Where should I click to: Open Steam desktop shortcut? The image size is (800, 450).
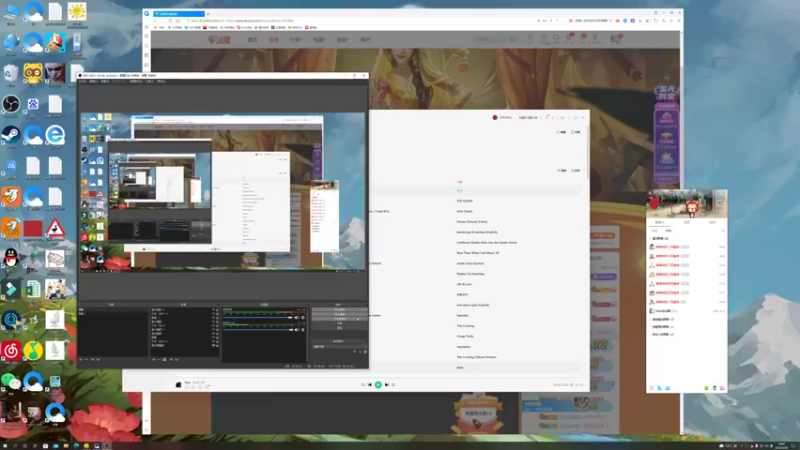click(x=11, y=135)
